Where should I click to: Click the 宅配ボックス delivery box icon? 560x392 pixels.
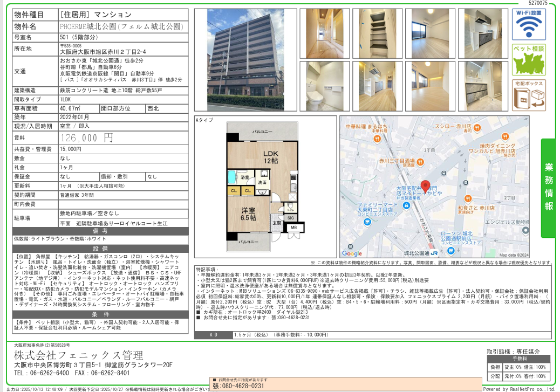click(528, 95)
